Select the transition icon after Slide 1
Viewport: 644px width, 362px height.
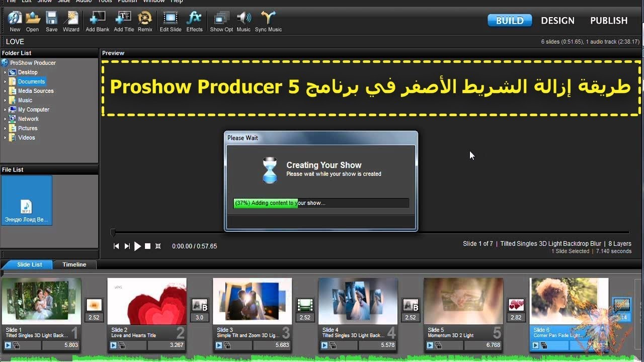(94, 305)
